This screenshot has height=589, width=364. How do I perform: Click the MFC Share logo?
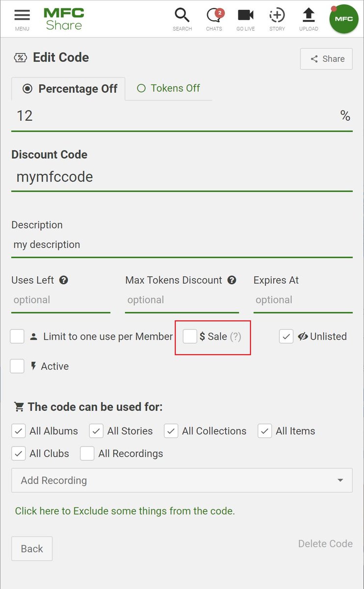tap(64, 19)
